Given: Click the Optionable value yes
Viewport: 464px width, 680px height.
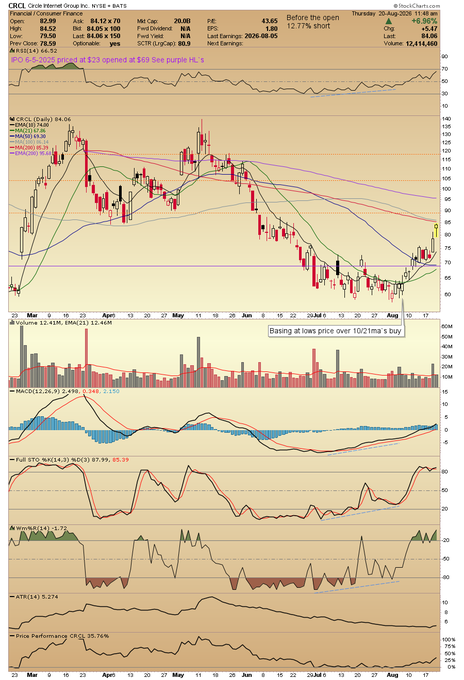Looking at the screenshot, I should [115, 43].
